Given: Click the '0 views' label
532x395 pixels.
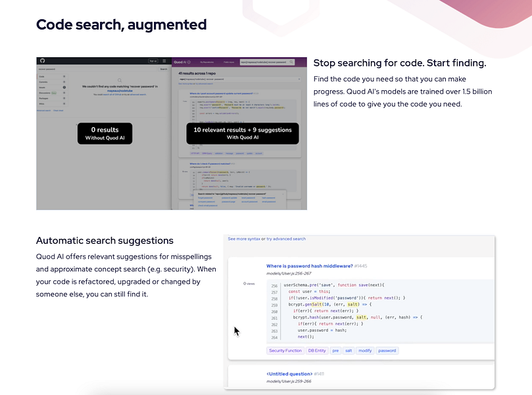Looking at the screenshot, I should (249, 284).
